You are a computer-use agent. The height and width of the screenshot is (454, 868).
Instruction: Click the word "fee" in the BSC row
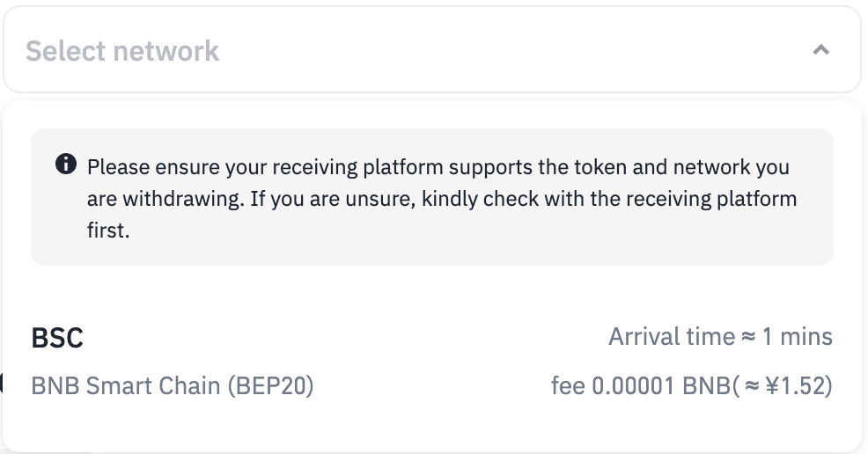568,385
